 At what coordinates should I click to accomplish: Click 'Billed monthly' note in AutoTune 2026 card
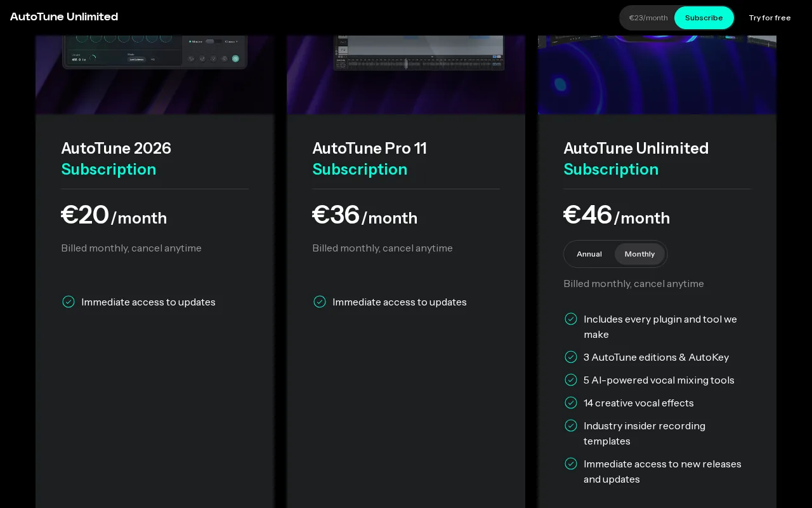pyautogui.click(x=131, y=248)
